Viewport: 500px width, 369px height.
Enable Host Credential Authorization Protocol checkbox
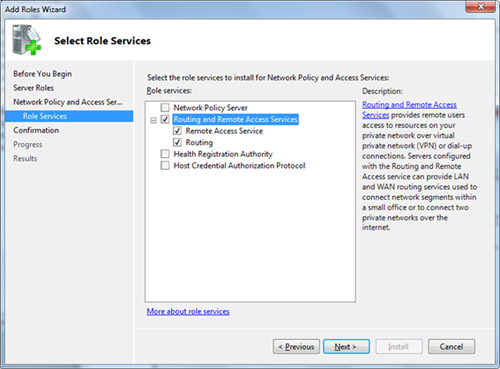click(165, 165)
